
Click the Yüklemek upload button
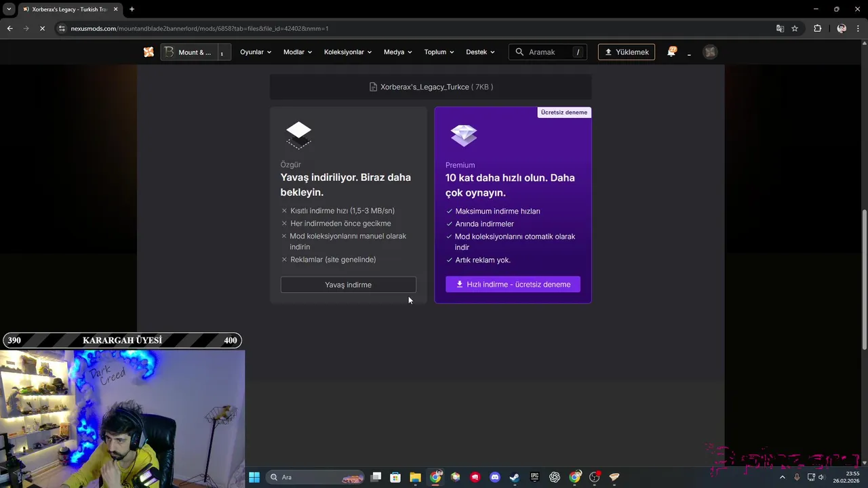(627, 52)
